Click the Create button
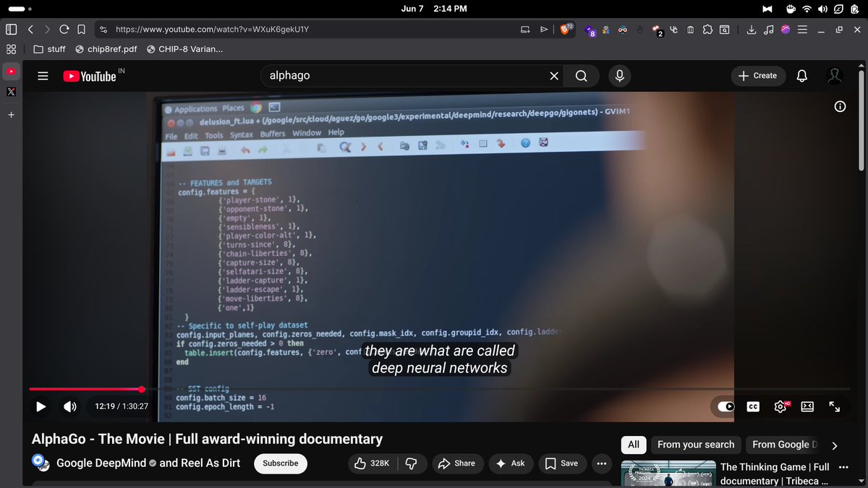The width and height of the screenshot is (868, 488). (758, 75)
